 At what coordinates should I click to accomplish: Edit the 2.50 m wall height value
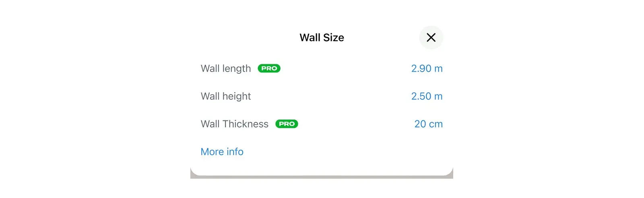(427, 96)
